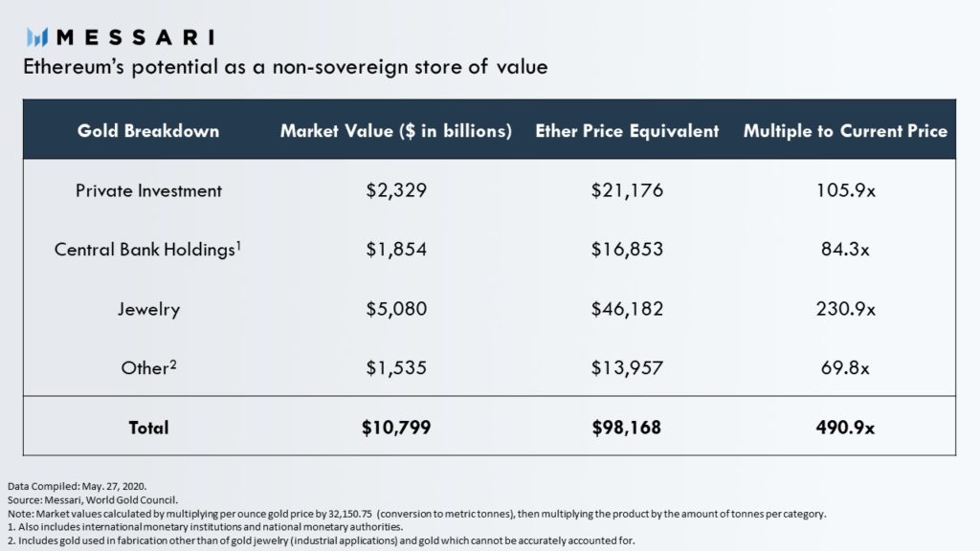Screen dimensions: 980x551
Task: Click the slide title about Ethereum's potential
Action: pos(285,67)
